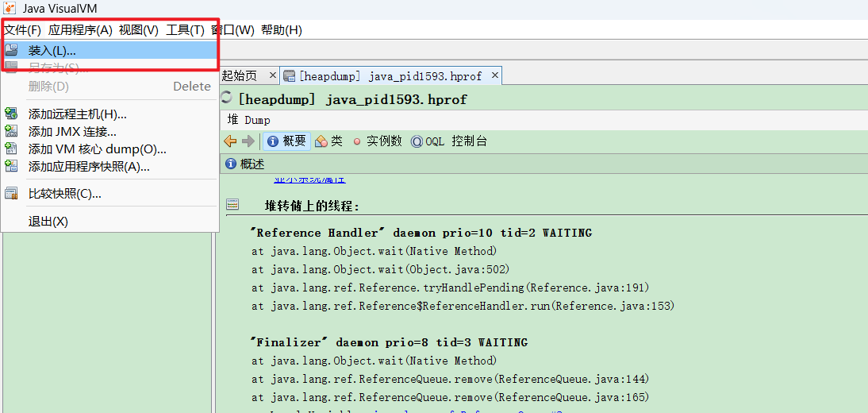Click the "Reference Handler" thread header line

click(x=421, y=233)
